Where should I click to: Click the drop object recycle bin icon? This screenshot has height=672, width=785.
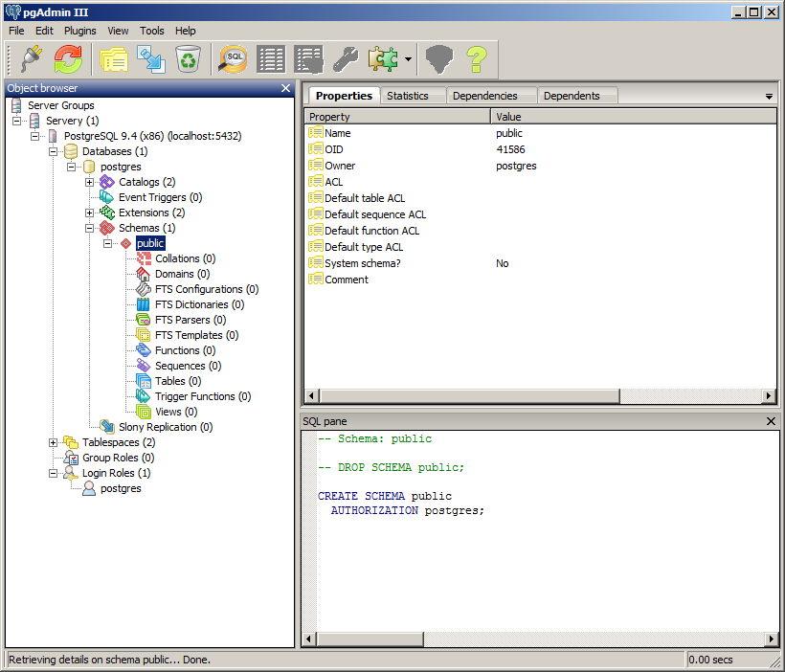[189, 59]
